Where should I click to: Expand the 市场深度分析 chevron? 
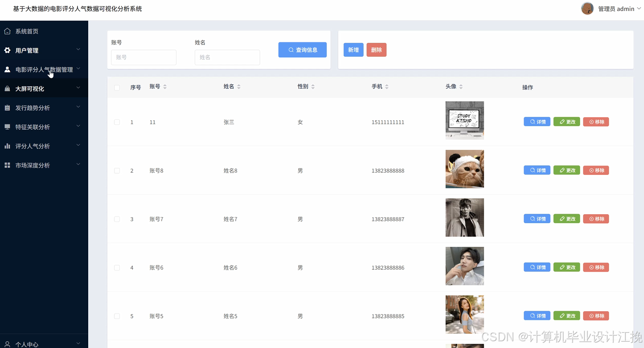pos(78,164)
